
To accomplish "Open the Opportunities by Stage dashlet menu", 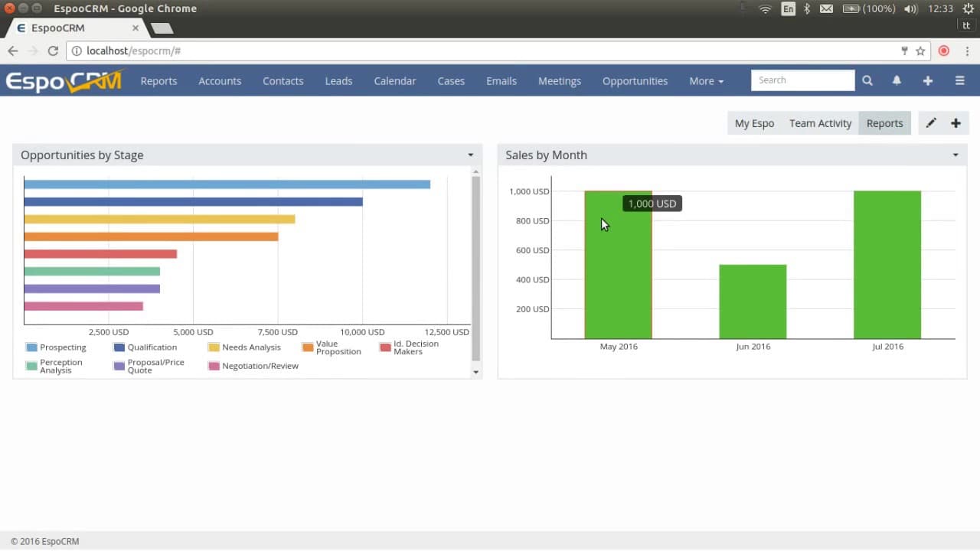I will [470, 155].
